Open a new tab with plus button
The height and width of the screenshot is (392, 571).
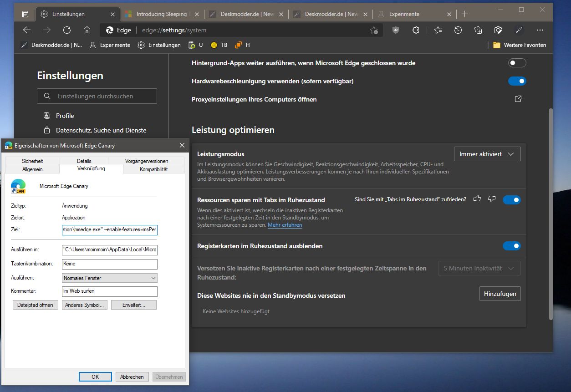[464, 14]
